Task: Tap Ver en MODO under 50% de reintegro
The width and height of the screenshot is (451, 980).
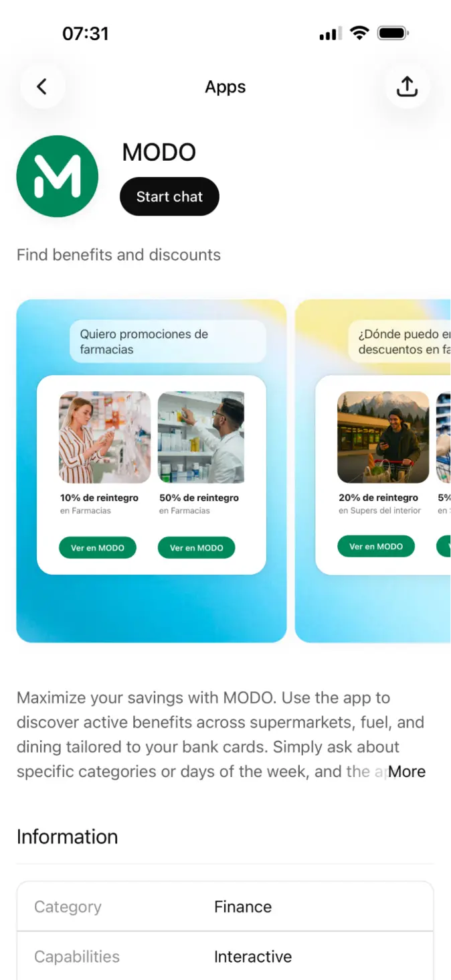Action: 197,547
